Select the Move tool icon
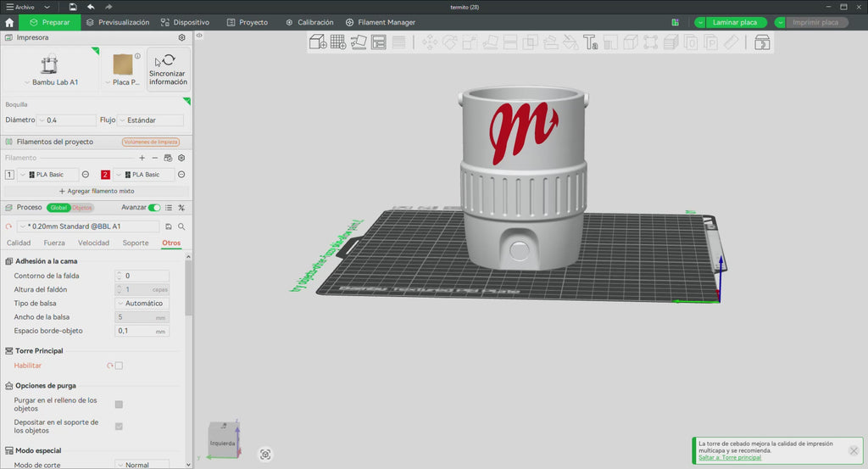Viewport: 868px width, 469px height. pos(430,42)
